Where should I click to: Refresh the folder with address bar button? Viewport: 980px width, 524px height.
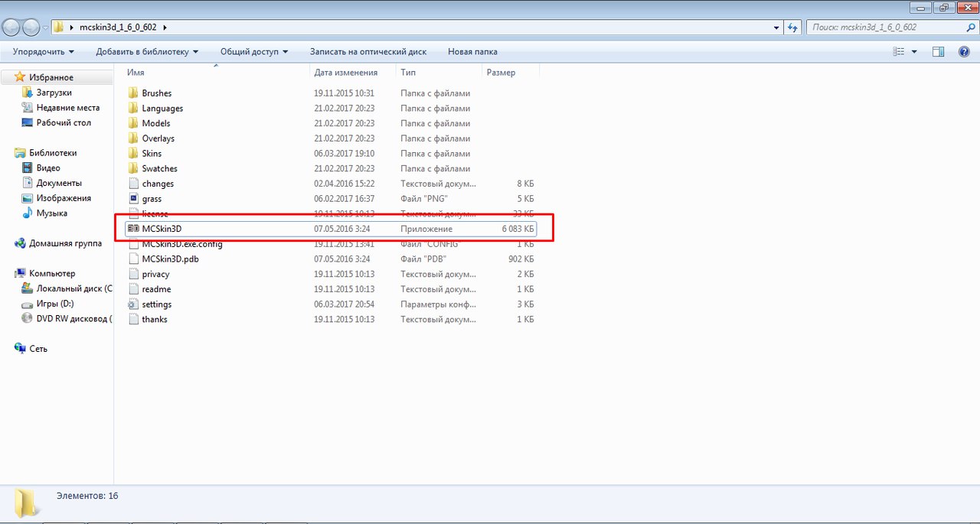point(793,28)
